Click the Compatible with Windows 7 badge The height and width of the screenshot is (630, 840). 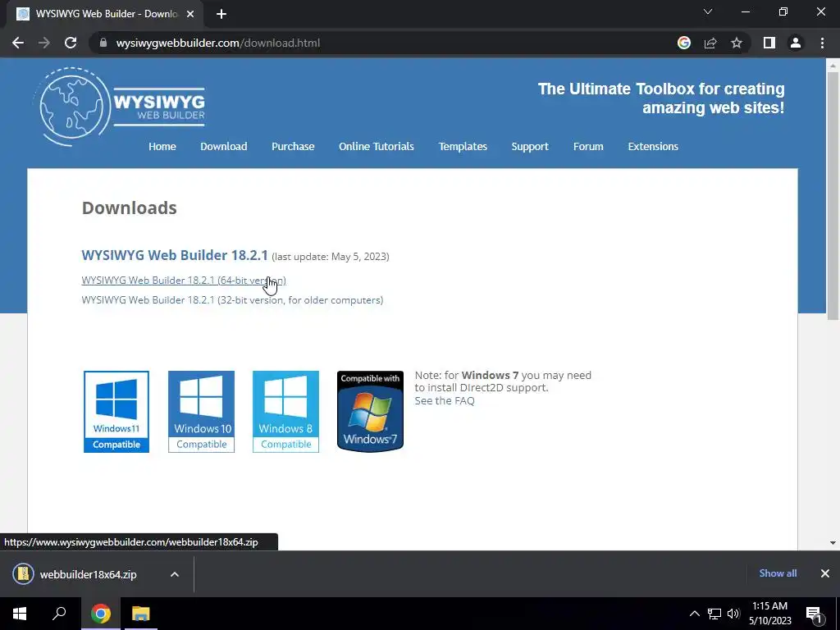[370, 412]
